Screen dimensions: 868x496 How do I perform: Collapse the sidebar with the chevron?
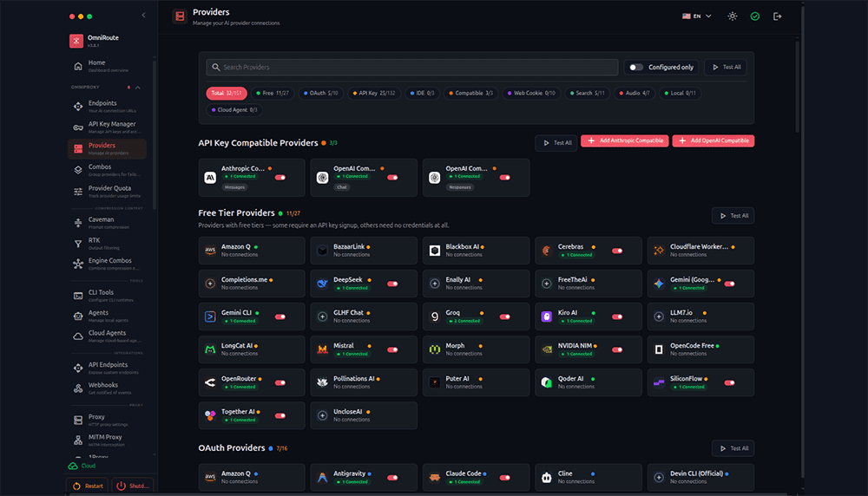pos(143,16)
